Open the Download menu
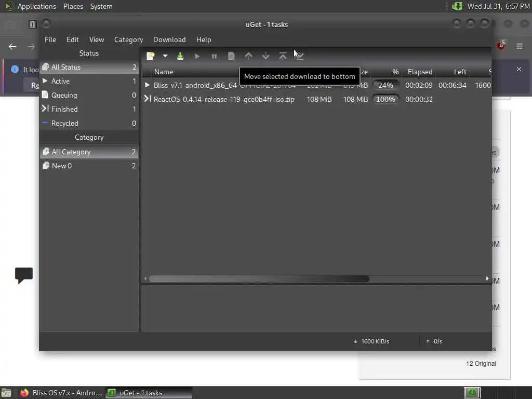 169,39
